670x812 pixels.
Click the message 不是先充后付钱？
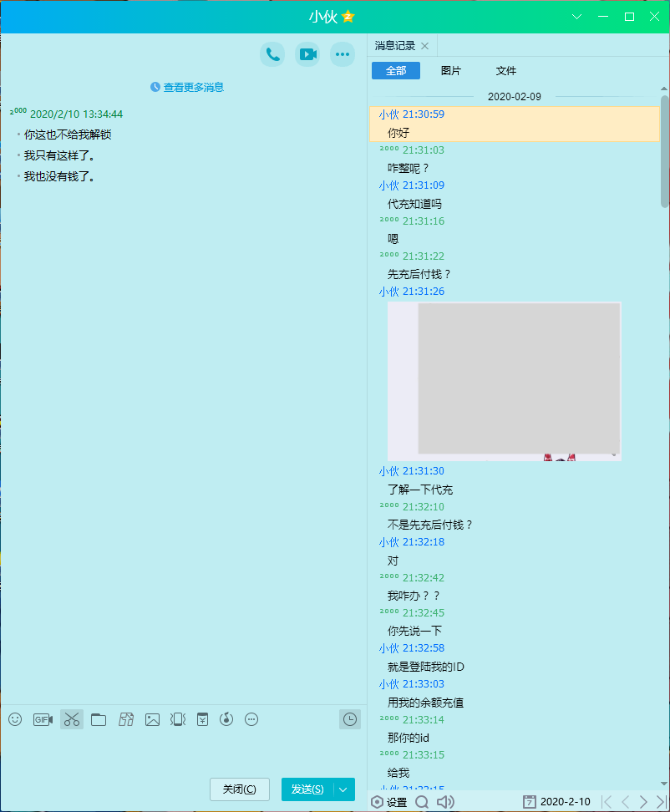(430, 525)
